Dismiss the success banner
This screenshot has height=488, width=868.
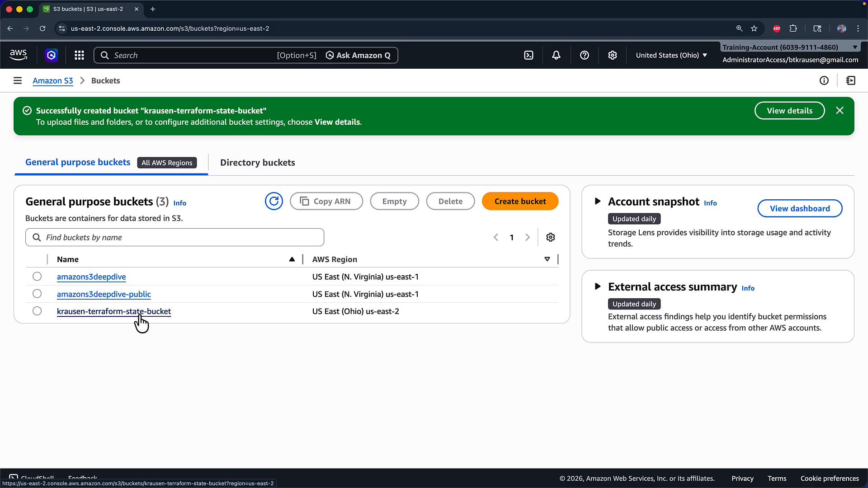(x=840, y=111)
